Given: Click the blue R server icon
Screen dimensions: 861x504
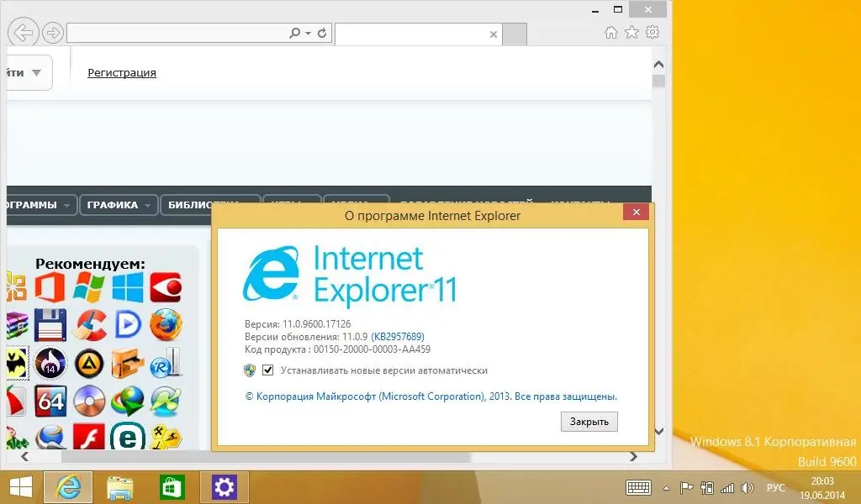Looking at the screenshot, I should pyautogui.click(x=166, y=363).
